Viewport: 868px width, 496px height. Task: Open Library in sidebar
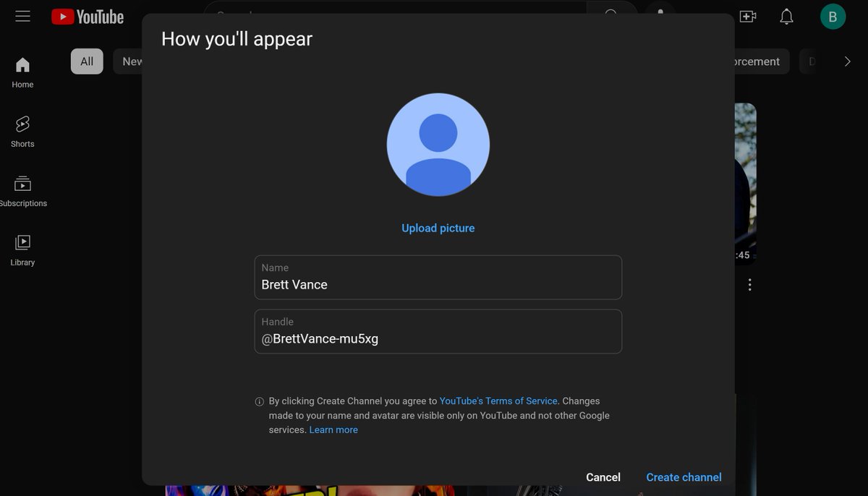tap(22, 250)
